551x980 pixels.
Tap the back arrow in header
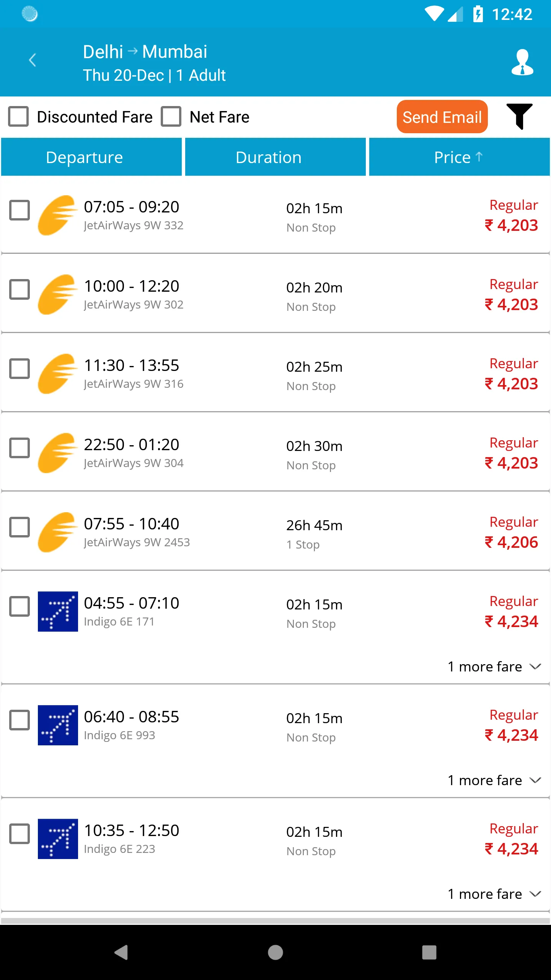click(x=33, y=60)
